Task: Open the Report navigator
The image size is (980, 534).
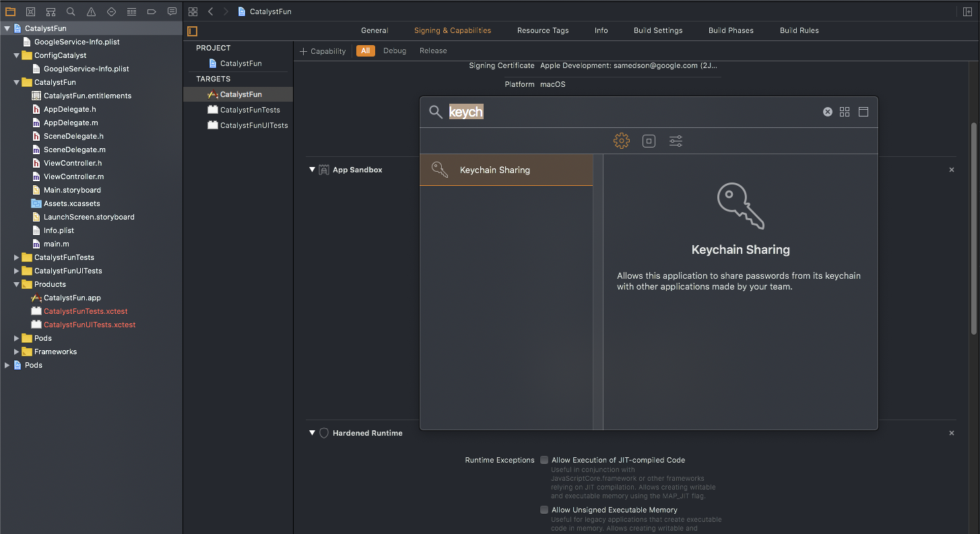Action: (172, 11)
